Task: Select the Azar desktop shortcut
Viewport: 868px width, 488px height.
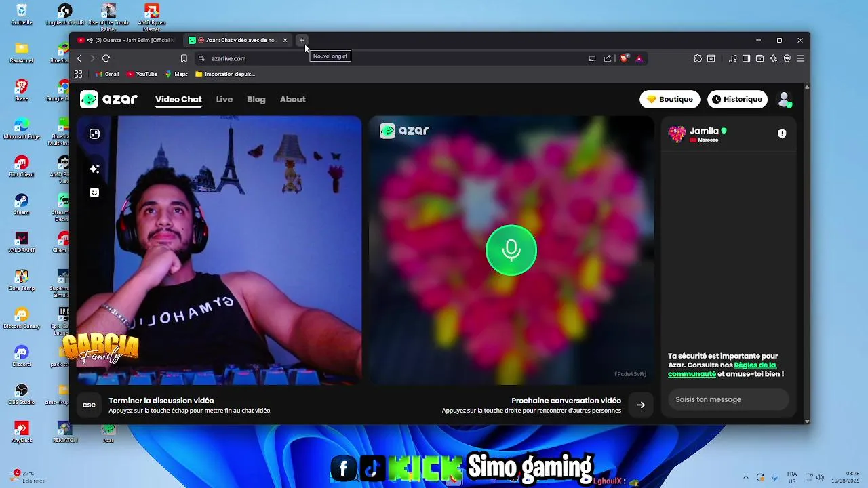Action: 108,432
